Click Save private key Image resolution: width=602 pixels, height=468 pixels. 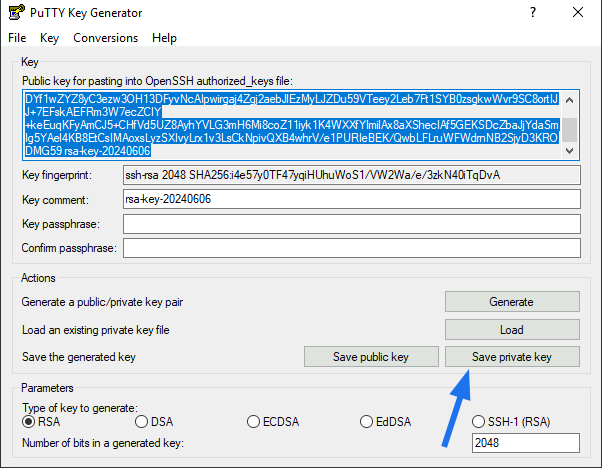(x=512, y=357)
